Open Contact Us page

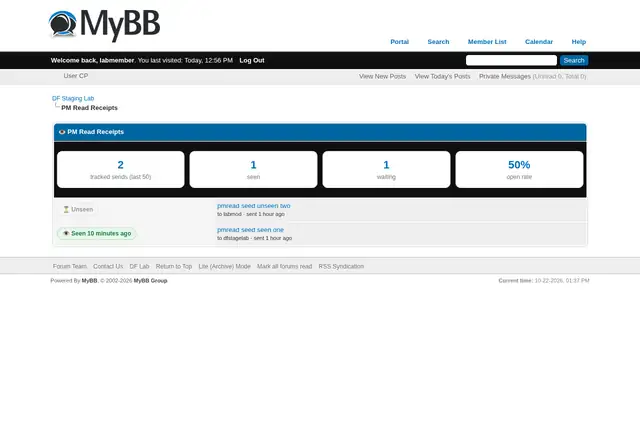click(x=108, y=266)
